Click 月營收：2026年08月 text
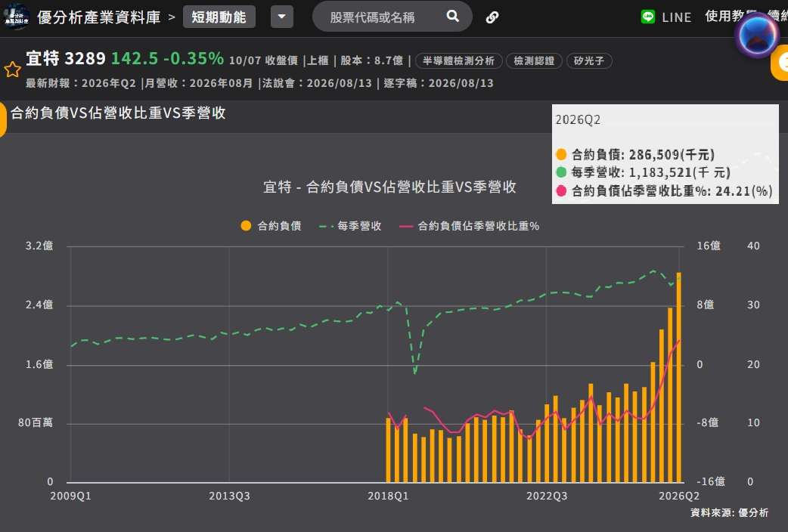Viewport: 788px width, 532px height. (x=198, y=83)
